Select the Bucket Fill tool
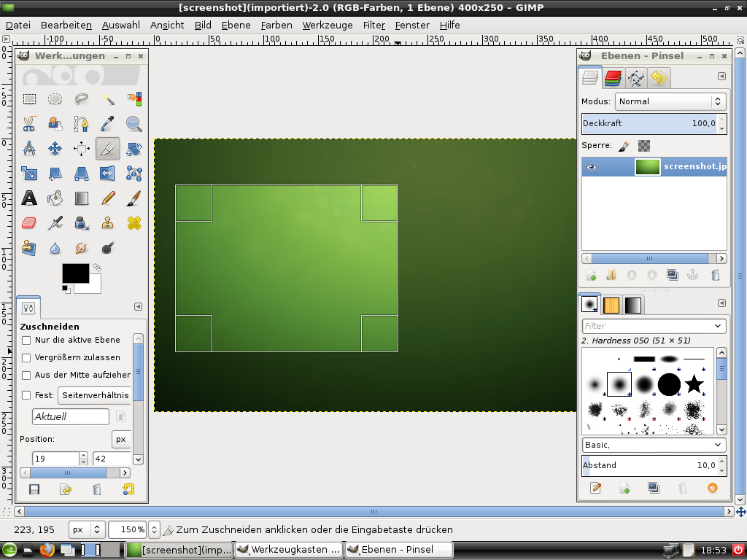Screen dimensions: 747x560 [55, 198]
